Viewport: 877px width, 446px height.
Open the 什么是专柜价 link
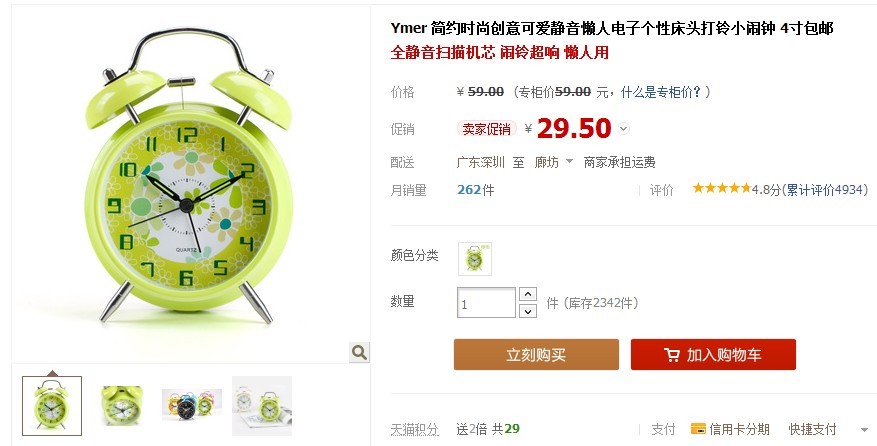(x=661, y=92)
